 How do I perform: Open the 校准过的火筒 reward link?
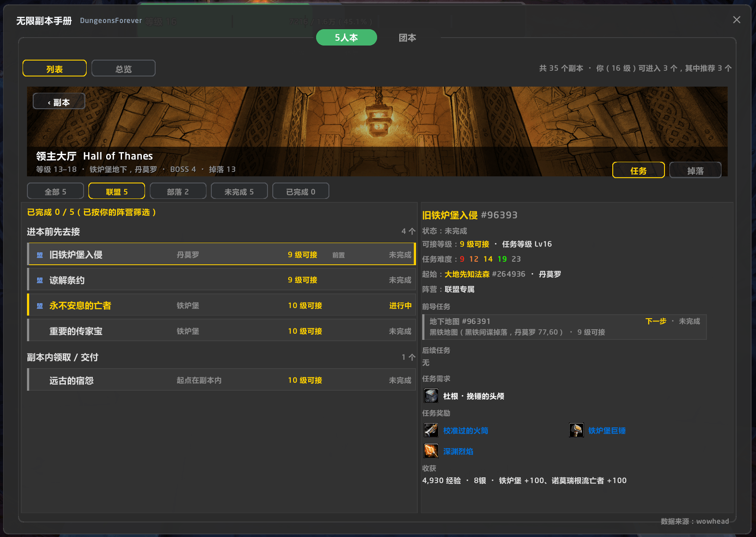pyautogui.click(x=466, y=430)
